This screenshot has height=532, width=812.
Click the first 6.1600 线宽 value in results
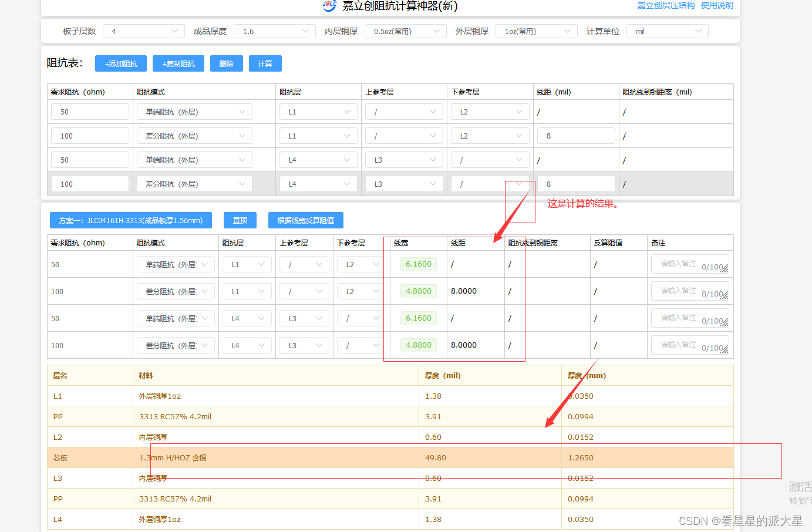coord(419,264)
